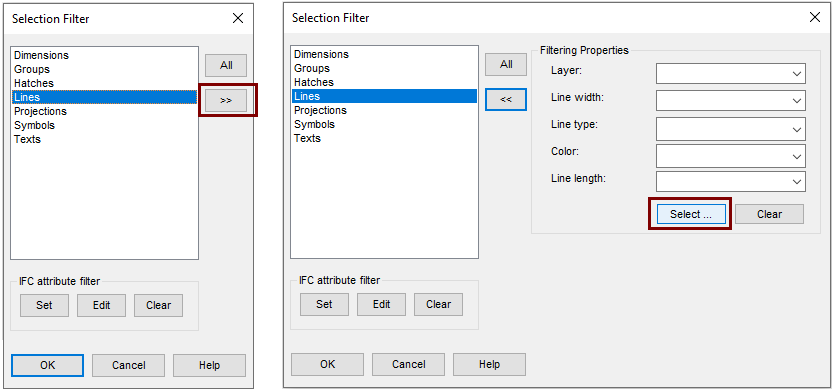Clear the filtering properties
Image resolution: width=834 pixels, height=392 pixels.
[769, 214]
